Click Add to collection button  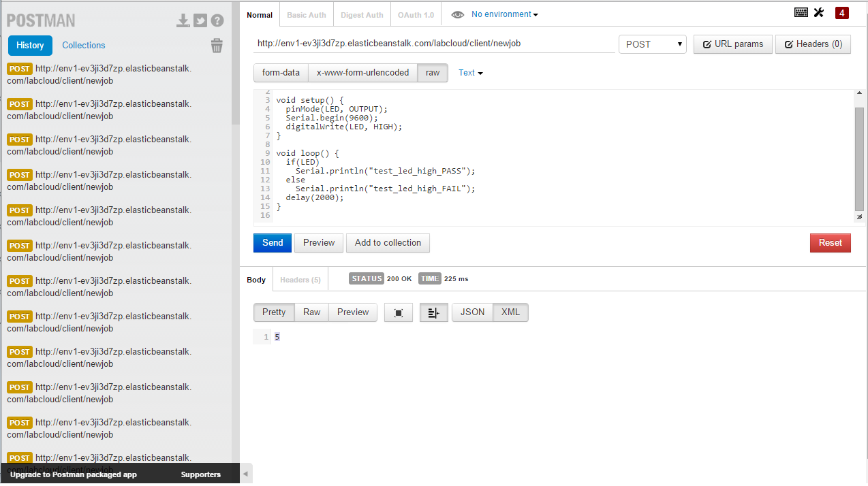click(388, 243)
